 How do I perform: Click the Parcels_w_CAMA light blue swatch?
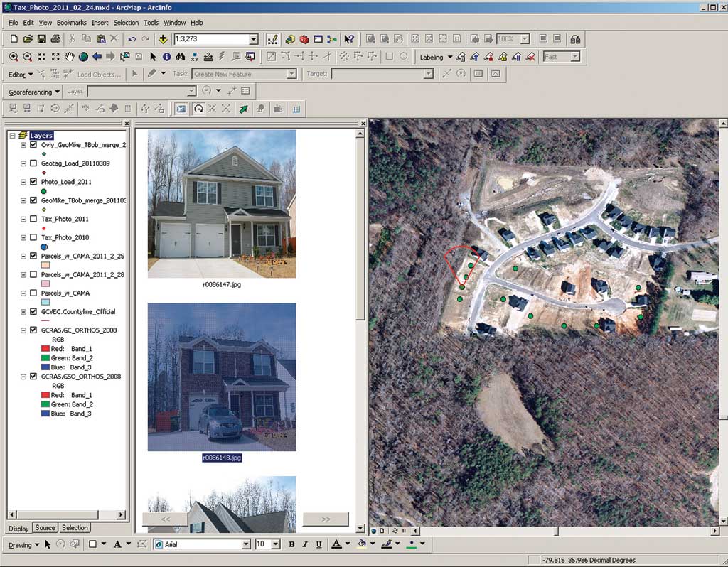point(45,302)
